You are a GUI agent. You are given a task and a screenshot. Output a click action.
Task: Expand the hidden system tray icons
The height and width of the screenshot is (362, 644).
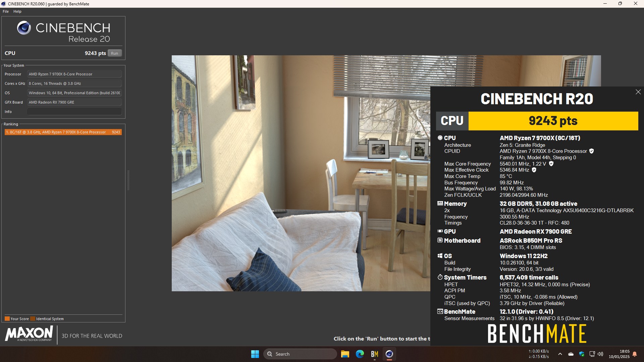point(560,354)
